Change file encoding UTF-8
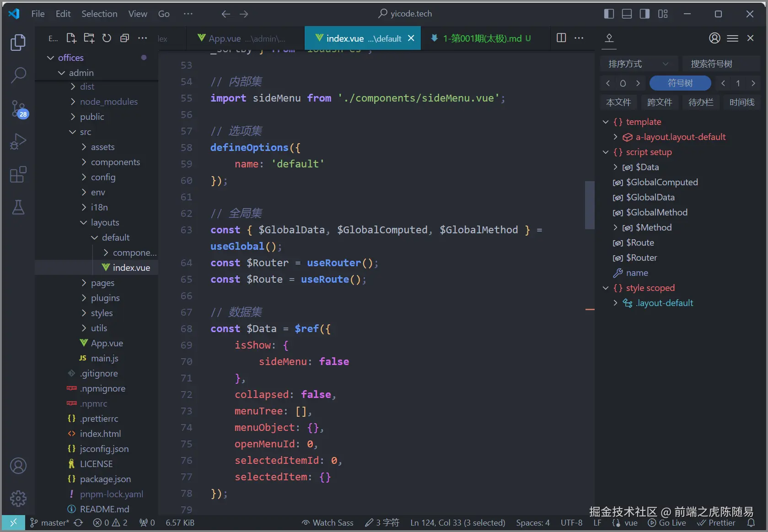Screen dimensions: 768x532 point(571,522)
